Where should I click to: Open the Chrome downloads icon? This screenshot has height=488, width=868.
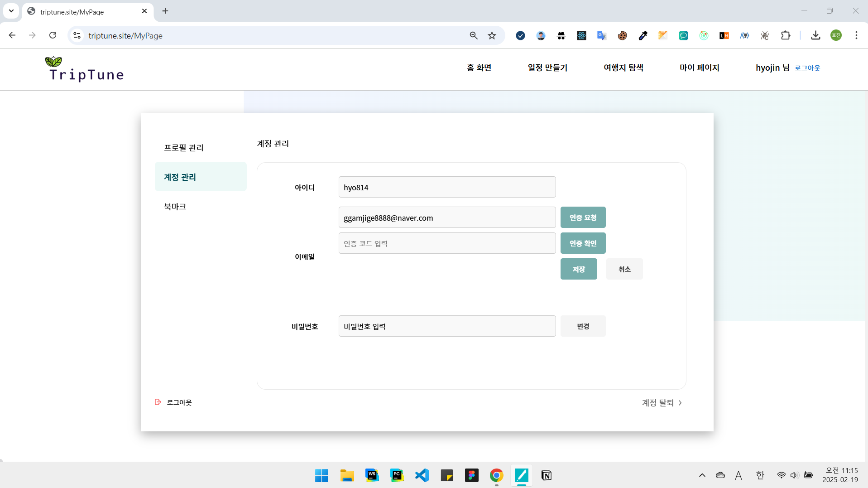(x=815, y=35)
